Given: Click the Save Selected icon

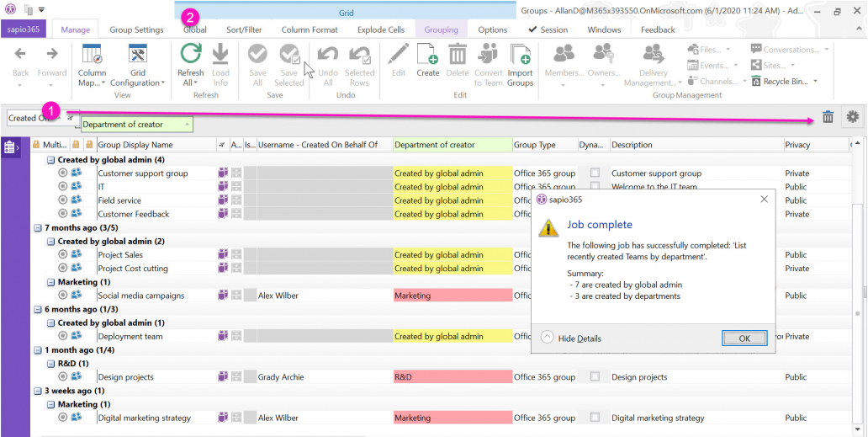Looking at the screenshot, I should pyautogui.click(x=289, y=54).
